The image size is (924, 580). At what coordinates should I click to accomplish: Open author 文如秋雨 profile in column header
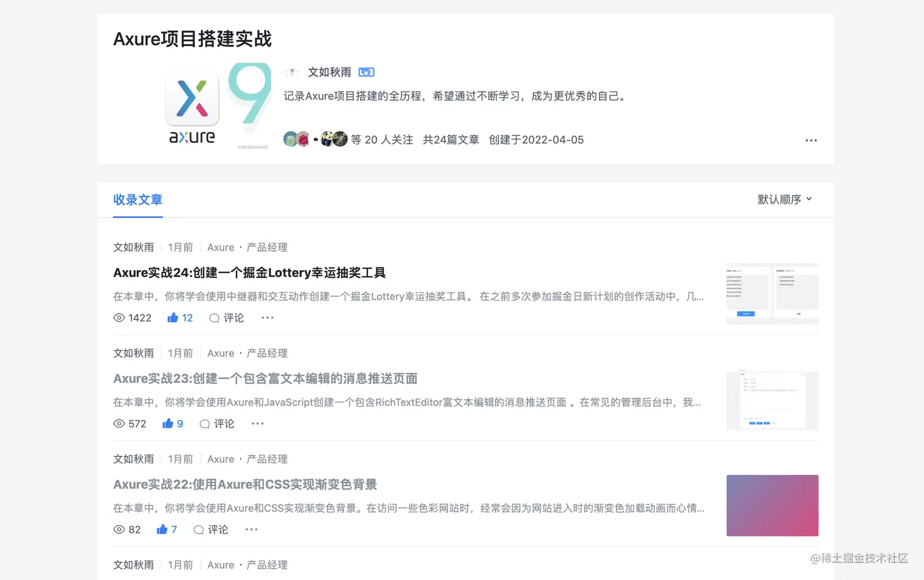coord(329,72)
